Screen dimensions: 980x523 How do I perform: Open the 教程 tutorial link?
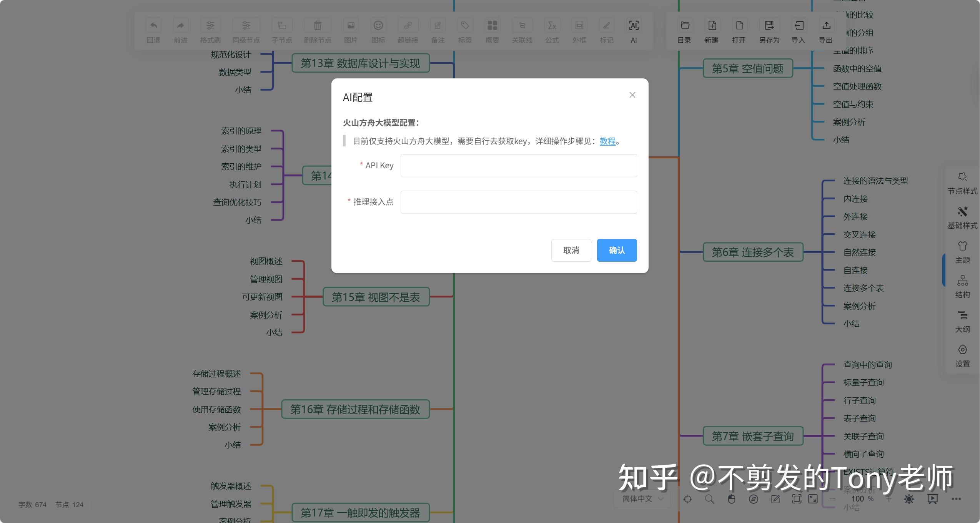coord(607,141)
